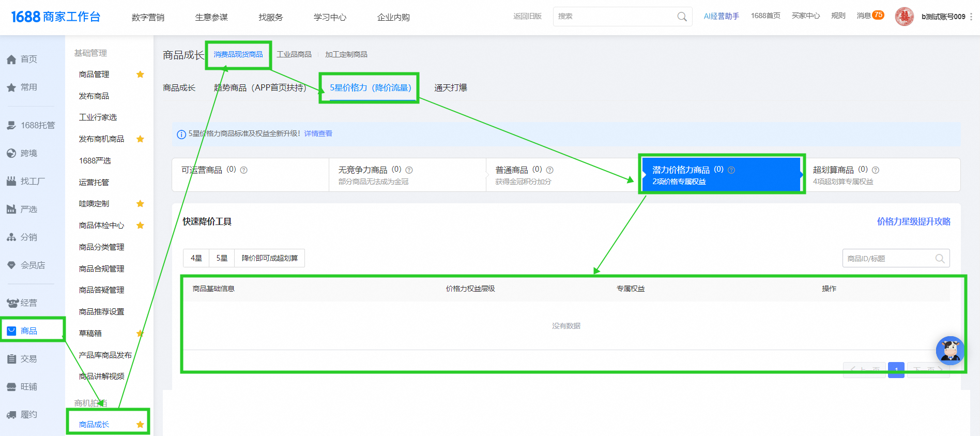Click the cow mascot assistant icon

(950, 351)
